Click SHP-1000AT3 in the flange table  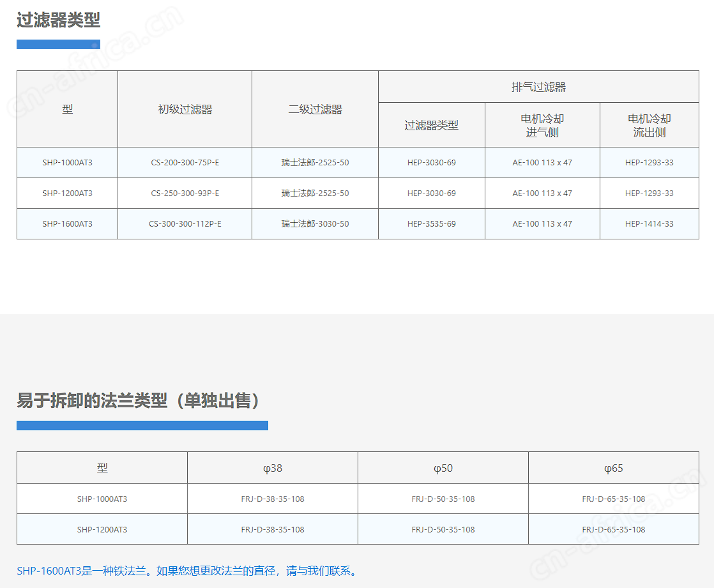102,499
